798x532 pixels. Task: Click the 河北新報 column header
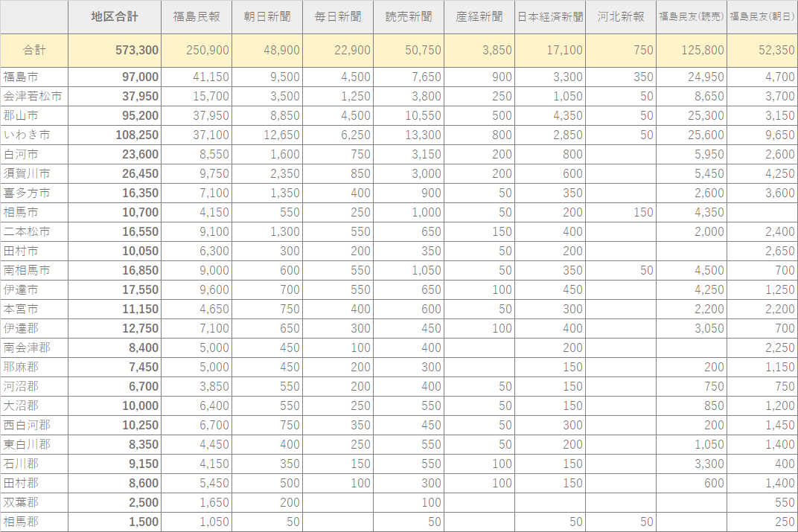[x=621, y=17]
